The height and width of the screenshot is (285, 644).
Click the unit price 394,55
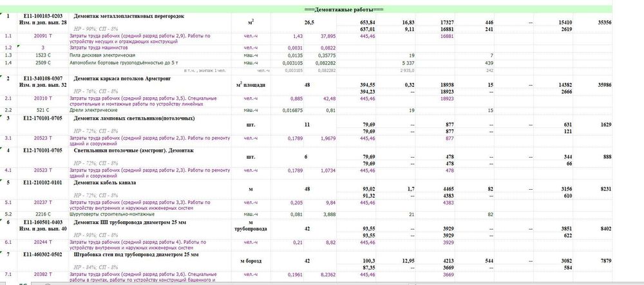367,85
